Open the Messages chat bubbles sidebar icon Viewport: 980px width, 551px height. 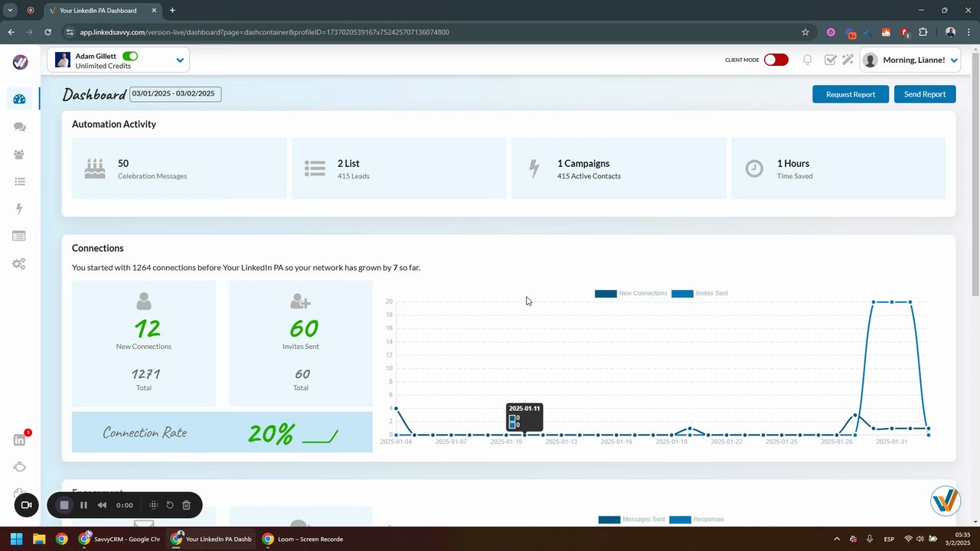[x=20, y=126]
